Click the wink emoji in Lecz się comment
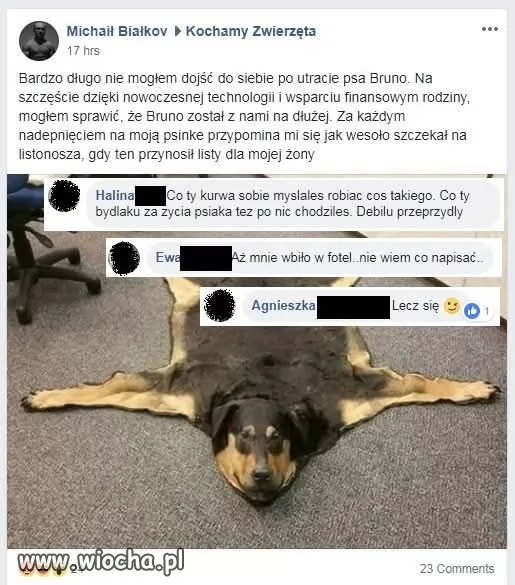Image resolution: width=515 pixels, height=585 pixels. 451,306
